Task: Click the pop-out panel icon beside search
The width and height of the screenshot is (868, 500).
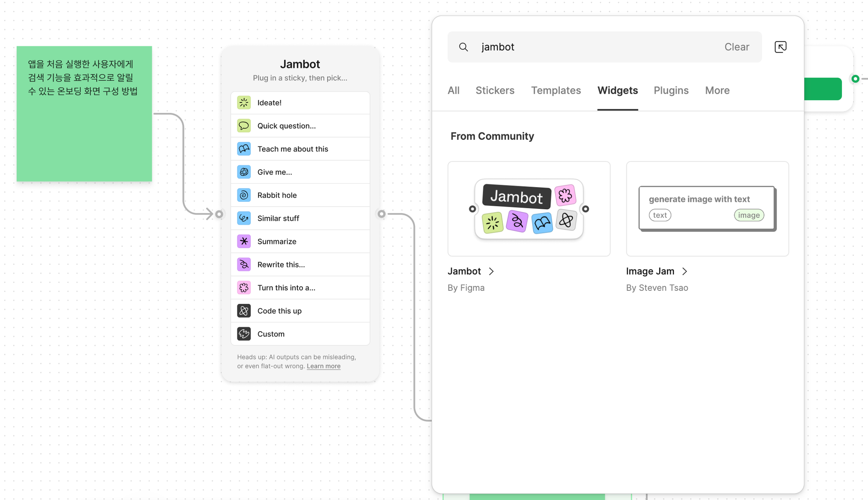Action: 780,47
